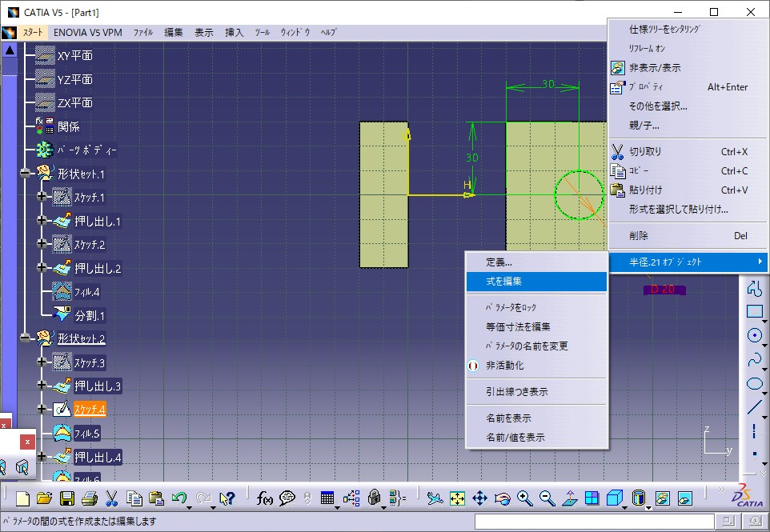This screenshot has width=770, height=532.
Task: Collapse the 形状セット.1 tree node
Action: [27, 174]
